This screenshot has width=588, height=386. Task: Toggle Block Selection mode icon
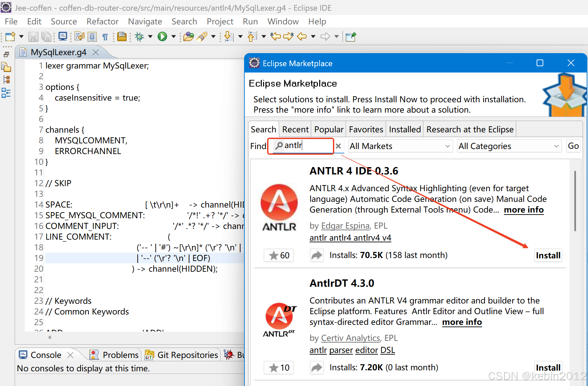click(92, 36)
